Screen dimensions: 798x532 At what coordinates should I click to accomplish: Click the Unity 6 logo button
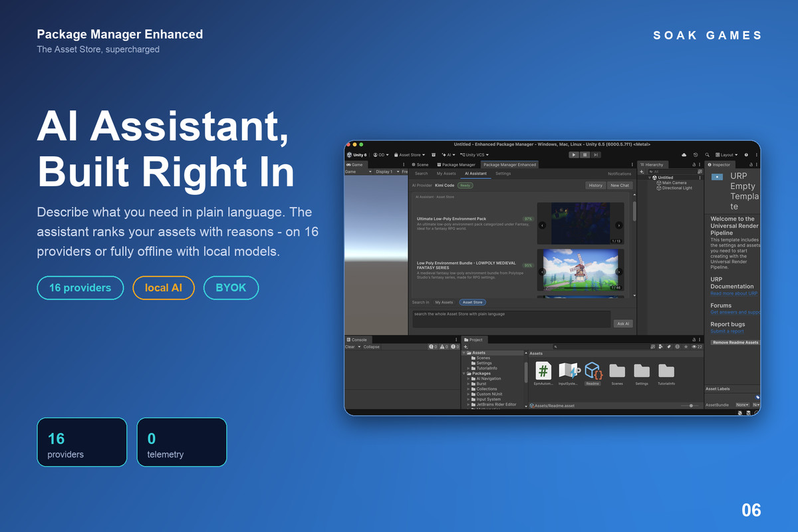[357, 155]
